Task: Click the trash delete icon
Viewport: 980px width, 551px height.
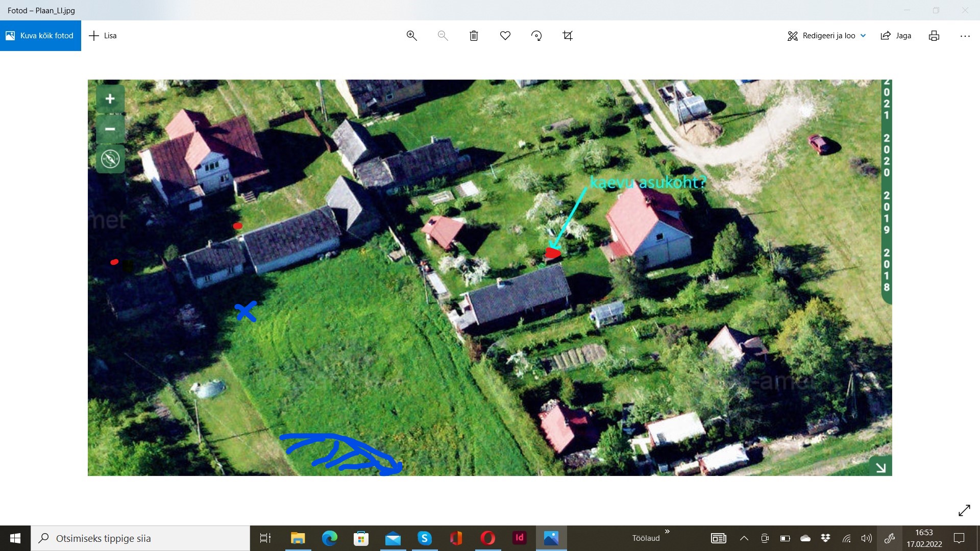Action: point(474,36)
